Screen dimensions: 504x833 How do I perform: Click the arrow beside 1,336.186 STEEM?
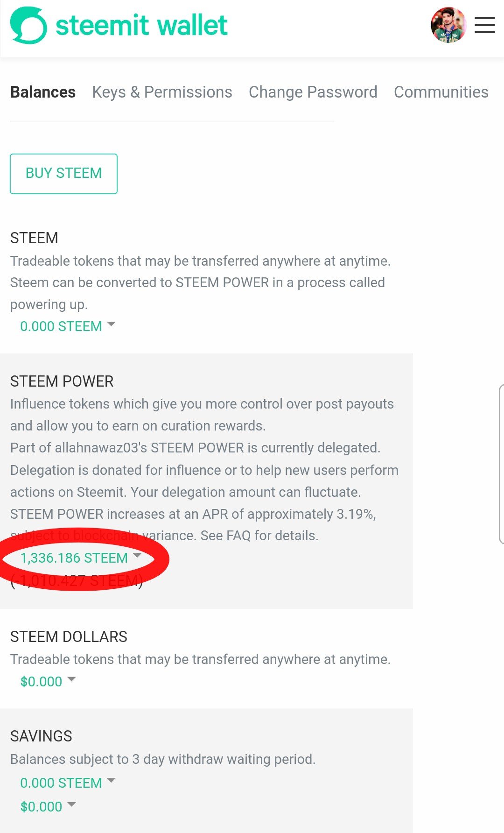click(137, 555)
